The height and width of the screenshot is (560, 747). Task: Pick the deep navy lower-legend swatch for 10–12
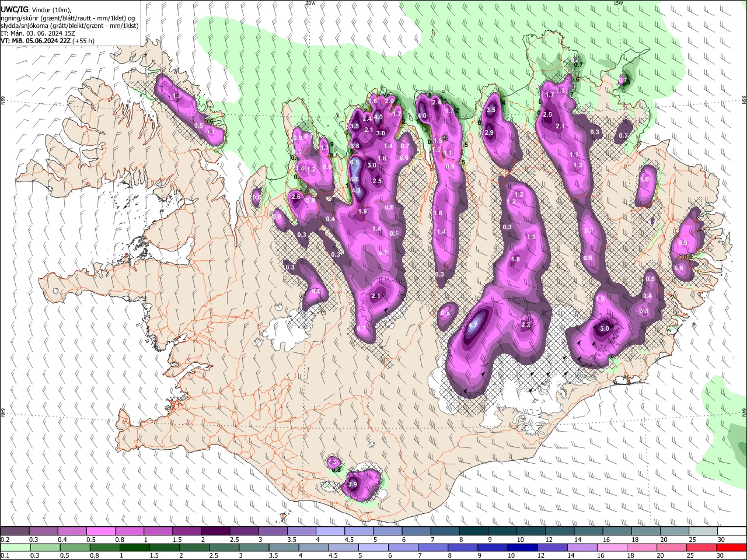point(522,547)
